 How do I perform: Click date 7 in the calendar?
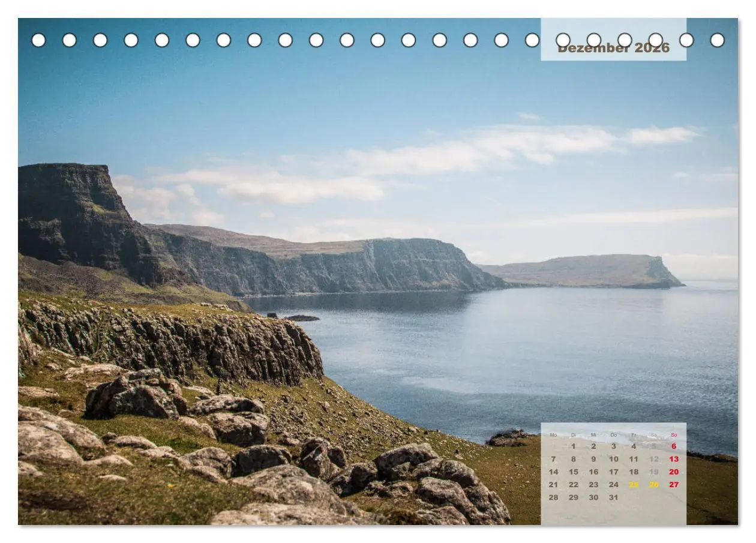[553, 459]
